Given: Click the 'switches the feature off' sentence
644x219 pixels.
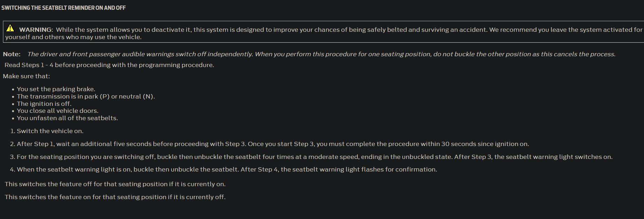Looking at the screenshot, I should (x=115, y=184).
